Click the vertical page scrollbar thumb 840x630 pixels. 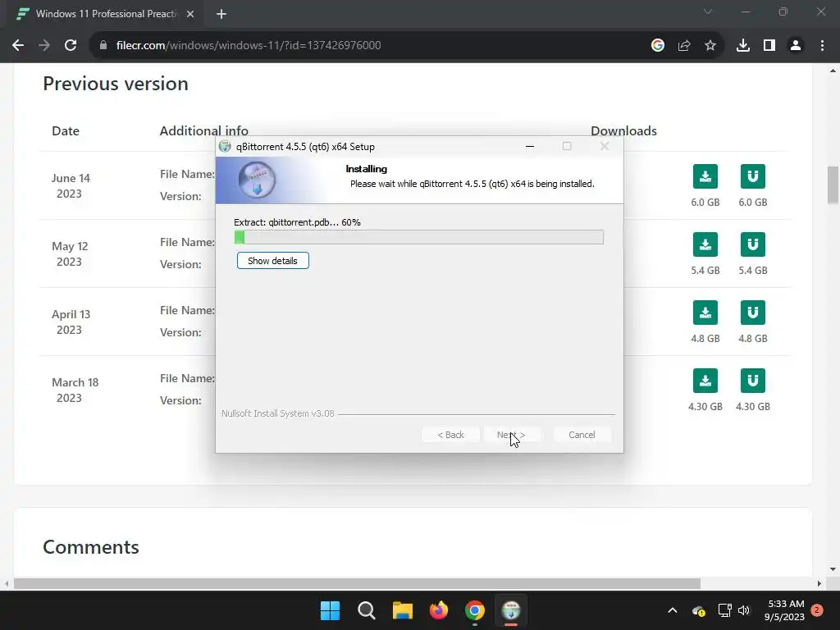click(x=833, y=185)
